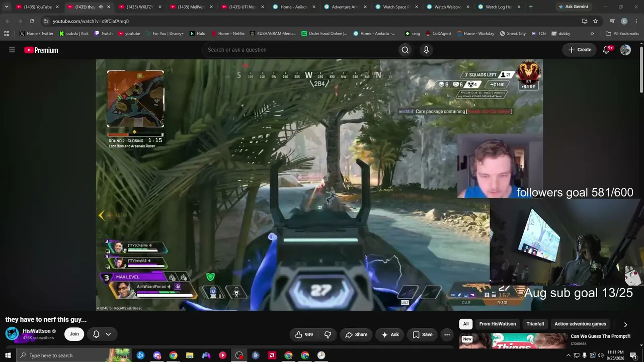644x362 pixels.
Task: Open the Twitch bookmark
Action: pos(103,34)
